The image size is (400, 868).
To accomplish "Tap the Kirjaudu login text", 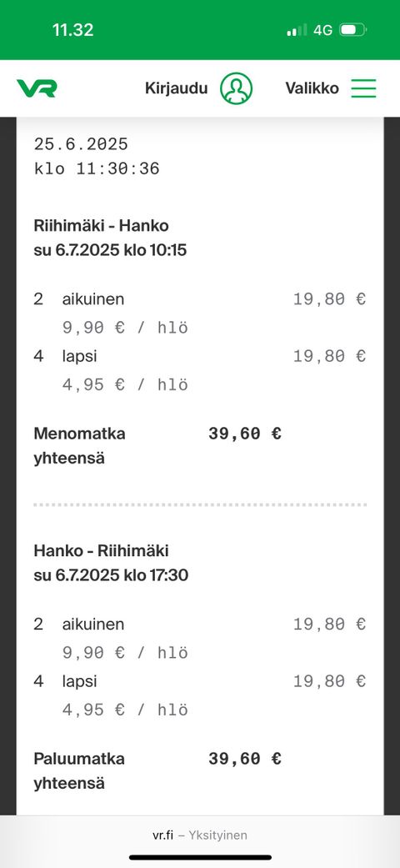I will point(177,88).
